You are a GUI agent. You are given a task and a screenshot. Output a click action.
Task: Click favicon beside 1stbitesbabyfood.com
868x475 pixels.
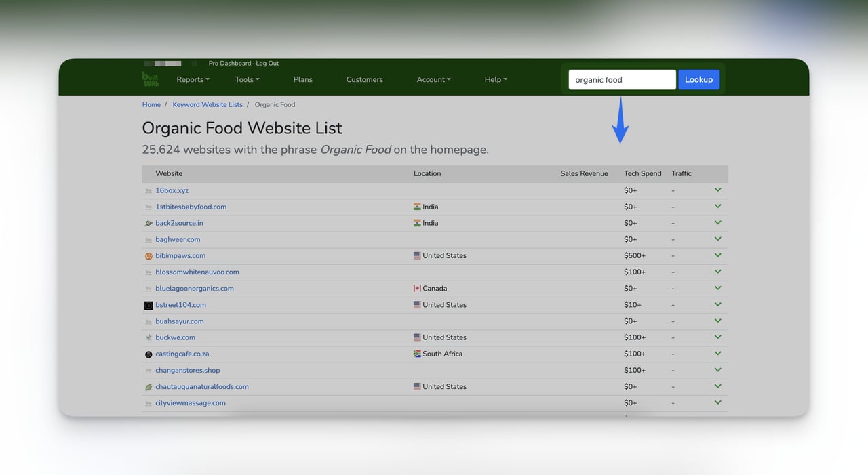pyautogui.click(x=149, y=207)
